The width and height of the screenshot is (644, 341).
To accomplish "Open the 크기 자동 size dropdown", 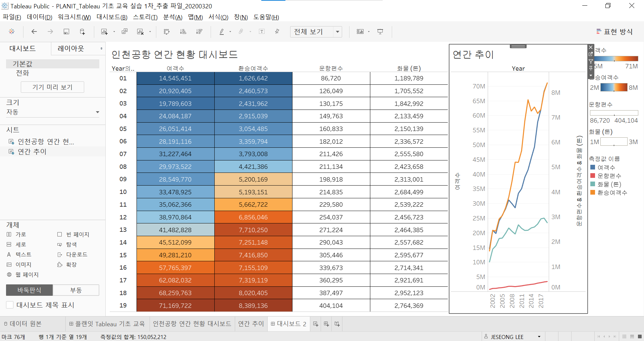I will 53,112.
